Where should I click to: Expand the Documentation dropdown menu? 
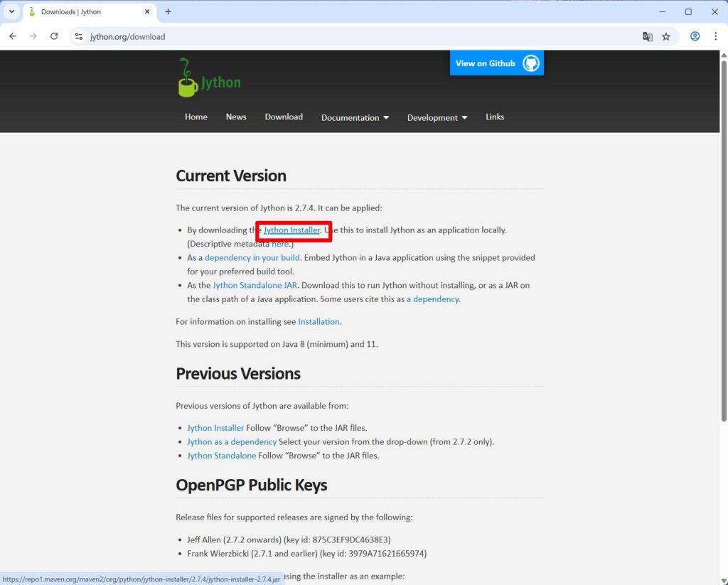[355, 118]
